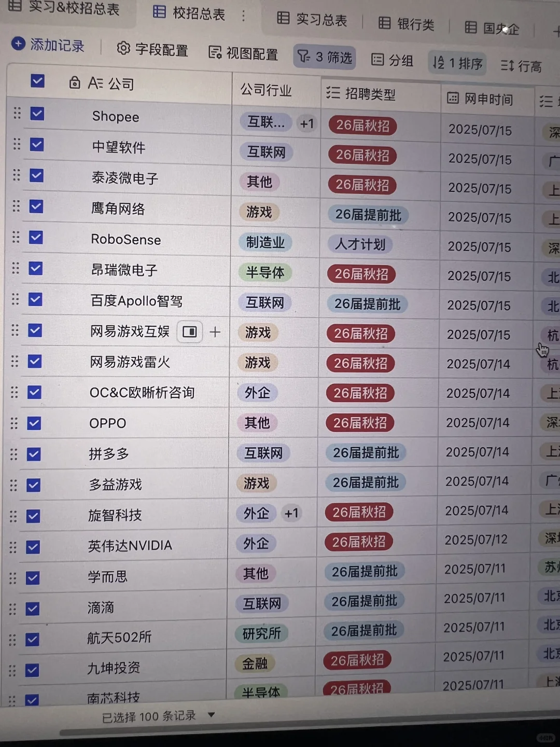Viewport: 560px width, 747px height.
Task: Click the 国央企 tab grid icon
Action: click(471, 27)
